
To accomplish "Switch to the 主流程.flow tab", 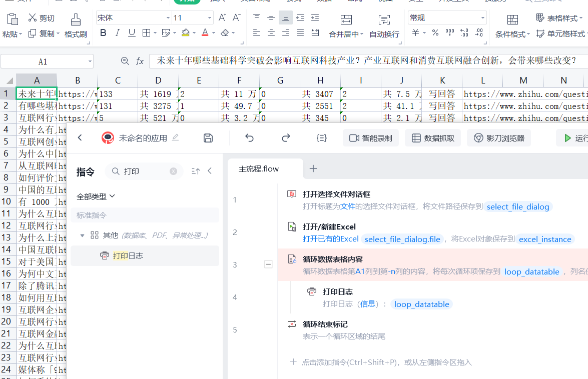I will tap(259, 169).
